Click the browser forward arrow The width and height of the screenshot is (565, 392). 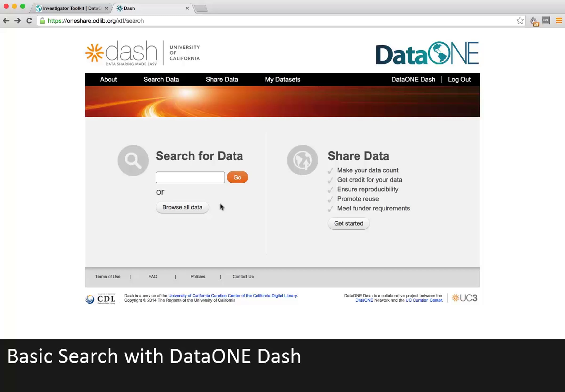[x=17, y=21]
